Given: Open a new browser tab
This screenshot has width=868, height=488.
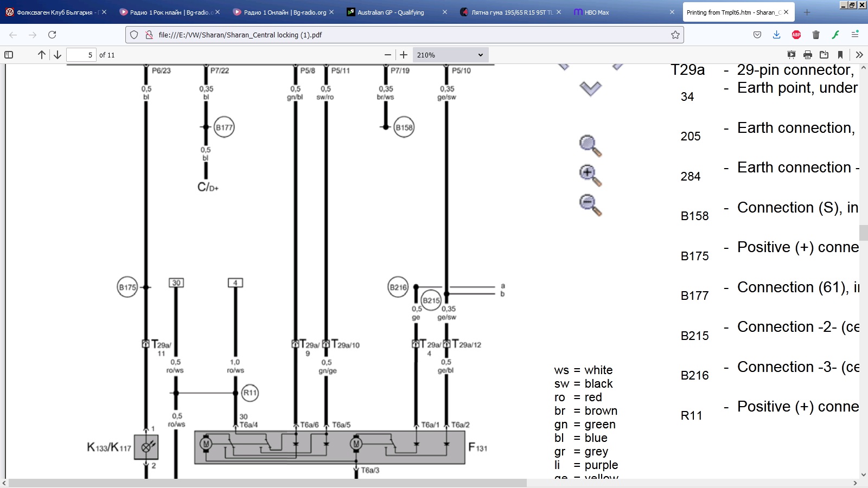Looking at the screenshot, I should (x=807, y=12).
